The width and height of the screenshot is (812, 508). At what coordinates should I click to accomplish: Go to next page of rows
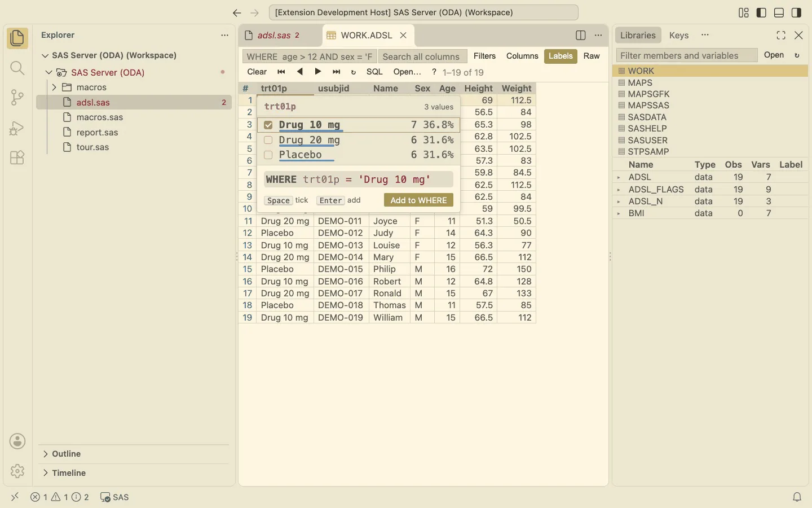pyautogui.click(x=318, y=72)
